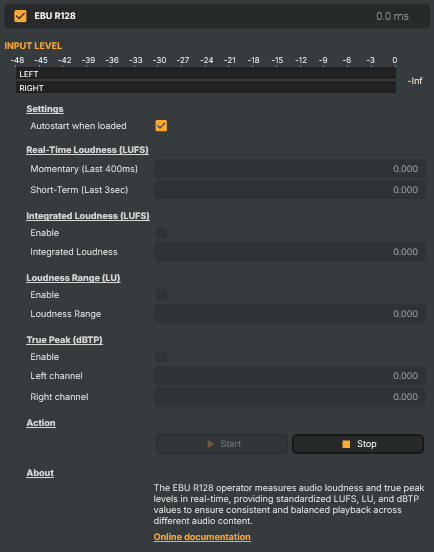
Task: Collapse the True Peak (dBTP) header
Action: click(x=64, y=340)
